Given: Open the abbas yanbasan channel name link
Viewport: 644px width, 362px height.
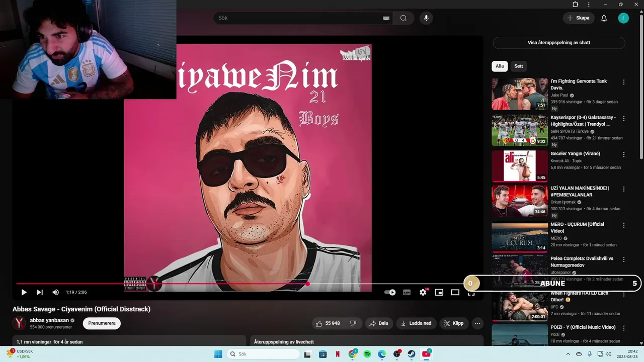Looking at the screenshot, I should coord(49,320).
